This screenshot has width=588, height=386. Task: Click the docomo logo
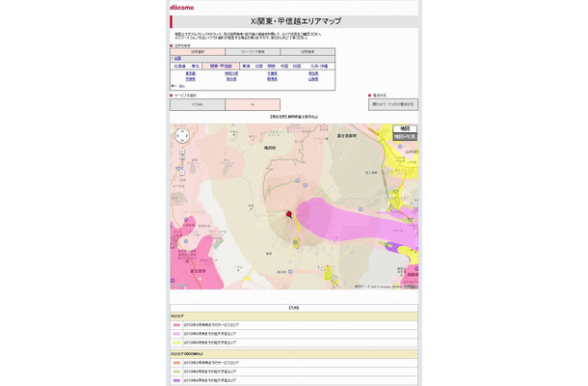[182, 7]
